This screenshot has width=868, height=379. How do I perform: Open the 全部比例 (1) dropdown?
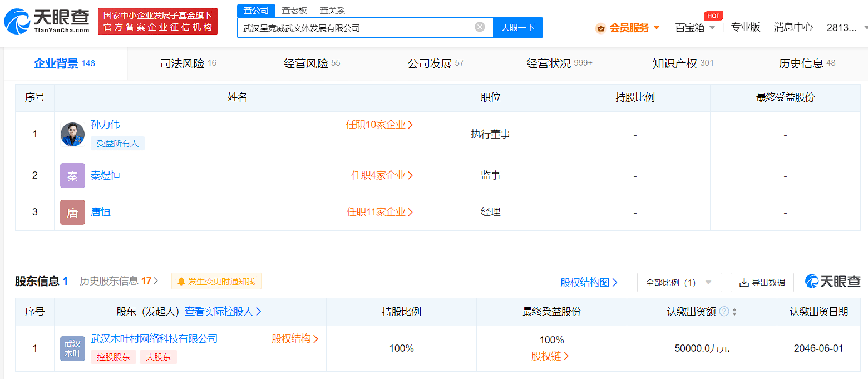click(x=679, y=283)
